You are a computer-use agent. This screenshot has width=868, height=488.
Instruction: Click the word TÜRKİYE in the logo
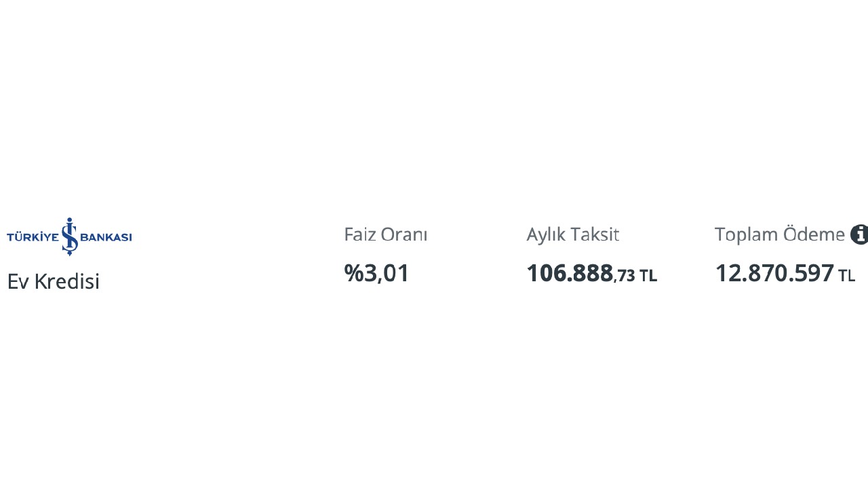tap(33, 237)
